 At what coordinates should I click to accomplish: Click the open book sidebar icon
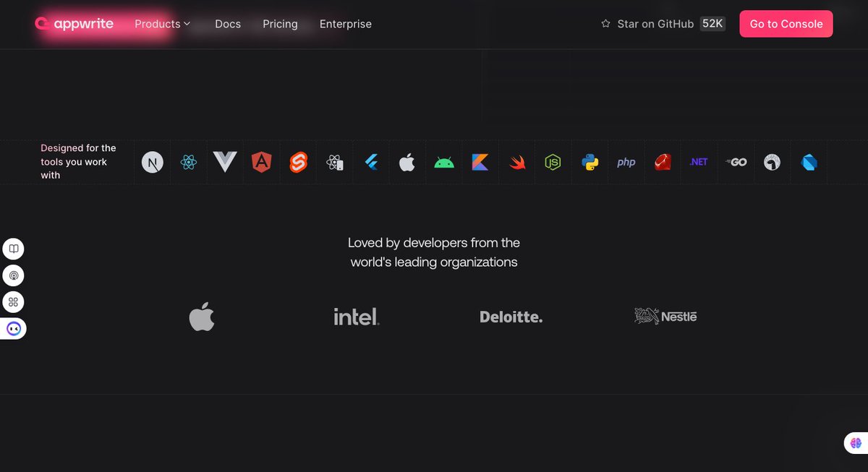coord(13,249)
